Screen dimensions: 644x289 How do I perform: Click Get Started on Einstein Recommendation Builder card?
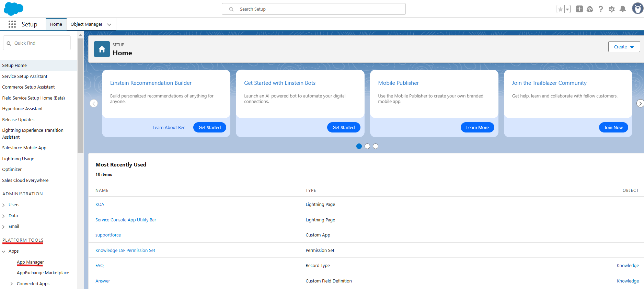210,127
